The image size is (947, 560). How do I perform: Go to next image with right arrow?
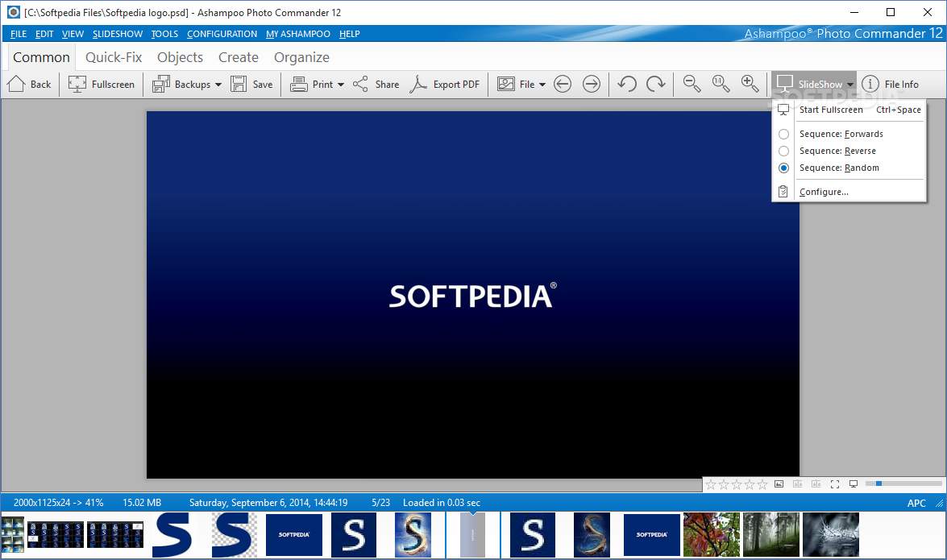tap(592, 84)
